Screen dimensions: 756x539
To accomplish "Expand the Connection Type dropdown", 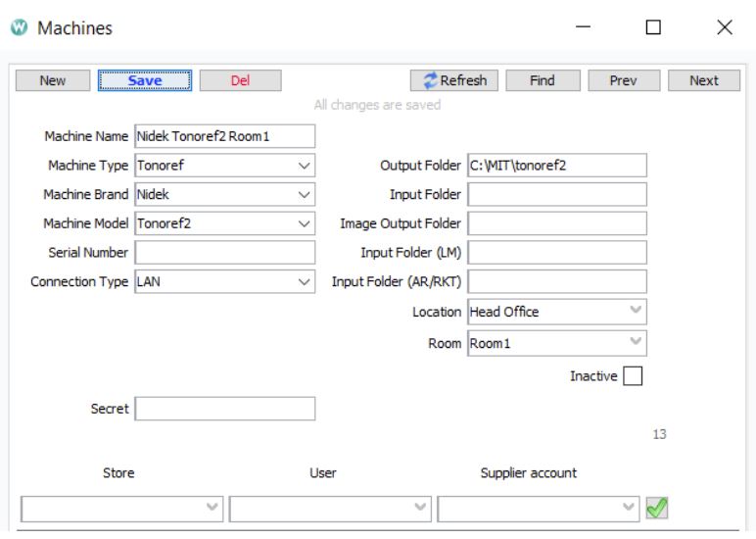I will coord(224,281).
